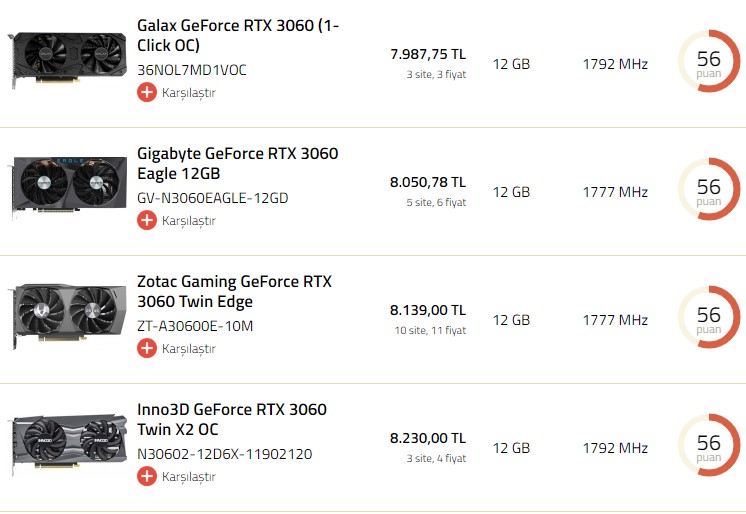Click the red plus icon for Gigabyte Eagle
The height and width of the screenshot is (514, 746).
coord(147,220)
